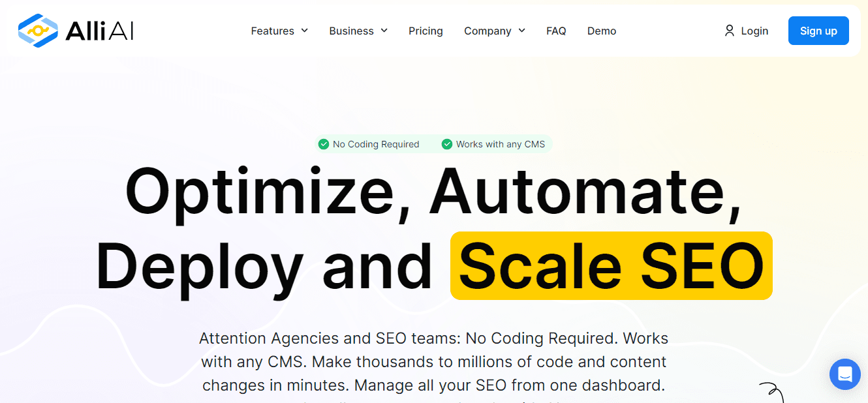Screen dimensions: 868x403
Task: Click the user profile icon beside Login
Action: point(729,31)
